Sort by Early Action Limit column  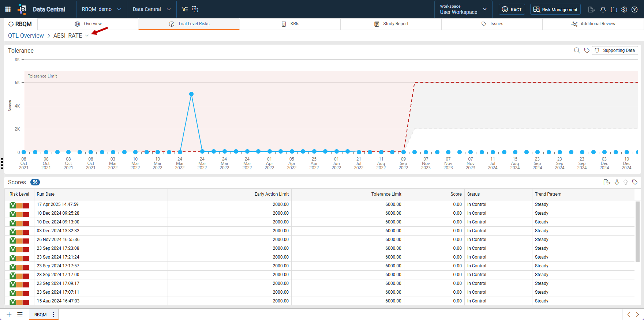pyautogui.click(x=229, y=194)
